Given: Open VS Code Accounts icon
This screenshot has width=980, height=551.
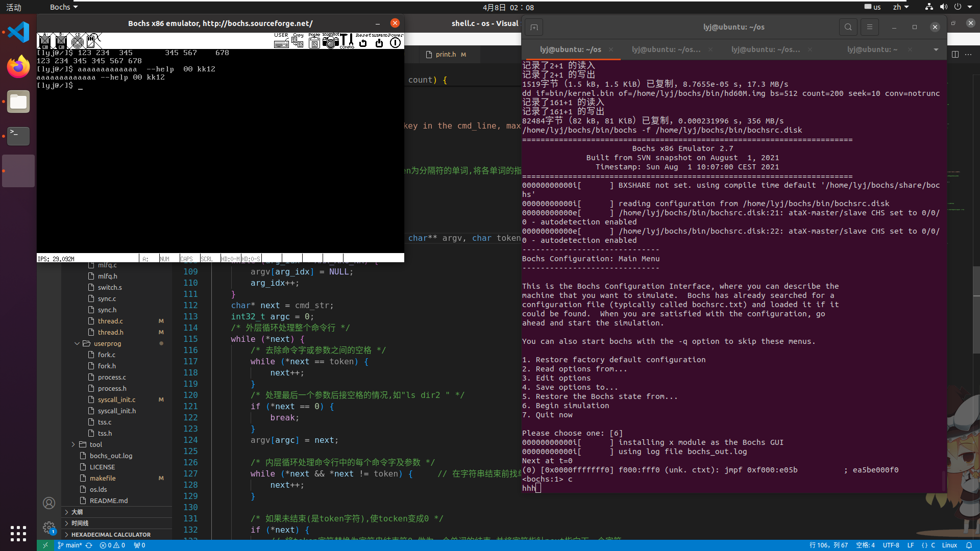Looking at the screenshot, I should 49,504.
